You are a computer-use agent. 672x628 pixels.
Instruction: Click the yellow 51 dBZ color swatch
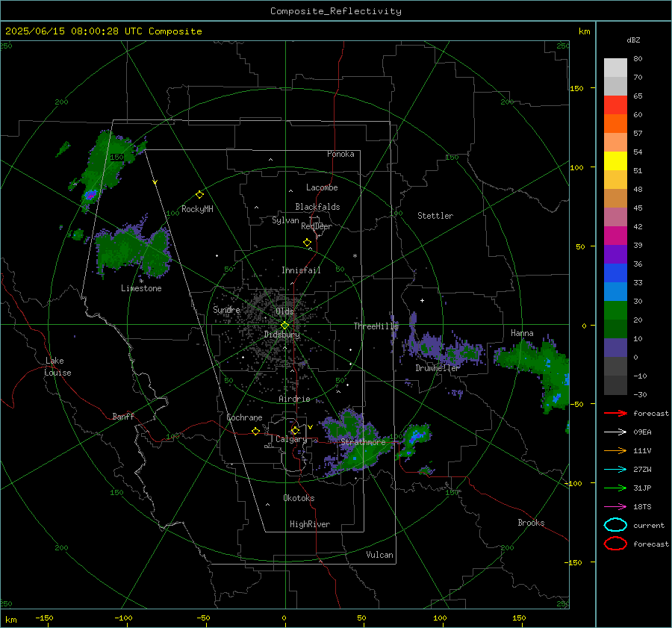coord(615,161)
